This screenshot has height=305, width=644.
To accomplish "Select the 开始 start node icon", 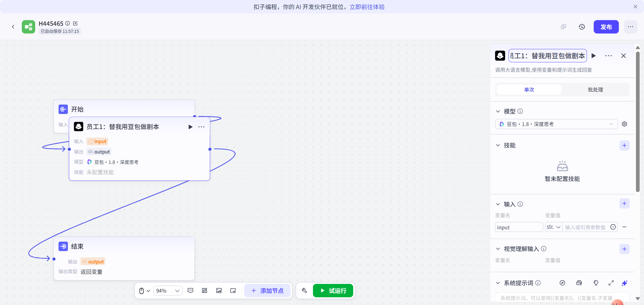I will [63, 109].
